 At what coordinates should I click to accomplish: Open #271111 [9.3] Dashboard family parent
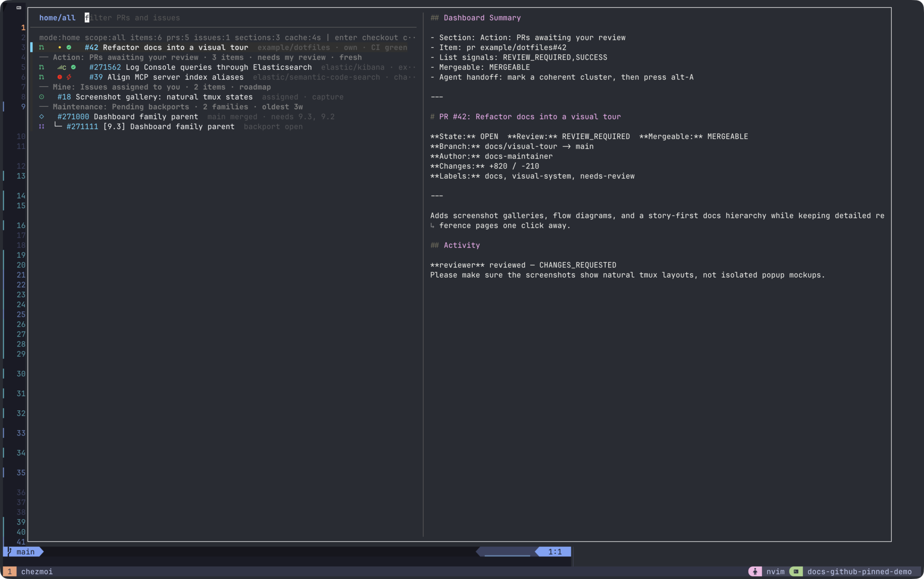(x=150, y=127)
